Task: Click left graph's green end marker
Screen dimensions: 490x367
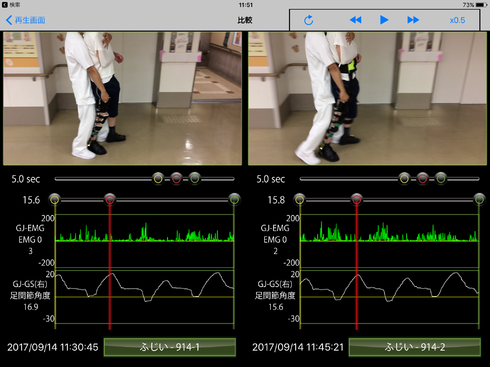Action: tap(234, 199)
